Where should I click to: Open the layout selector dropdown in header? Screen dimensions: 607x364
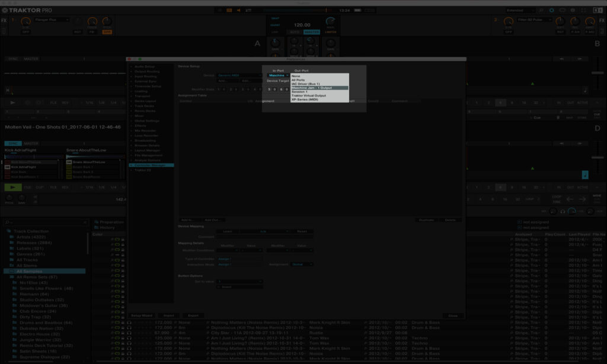(520, 11)
